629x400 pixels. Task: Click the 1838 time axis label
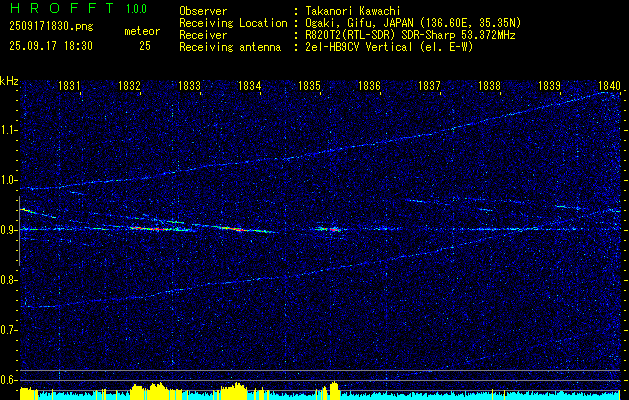[489, 85]
